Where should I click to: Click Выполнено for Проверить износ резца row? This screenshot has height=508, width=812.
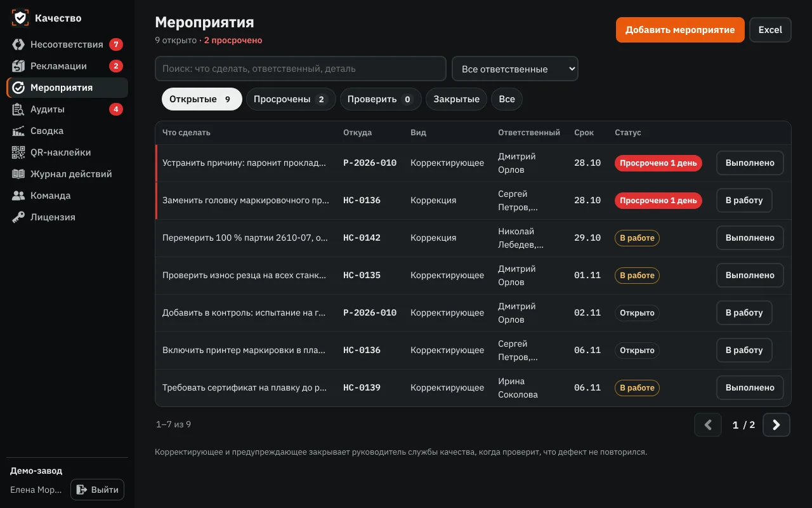coord(750,275)
